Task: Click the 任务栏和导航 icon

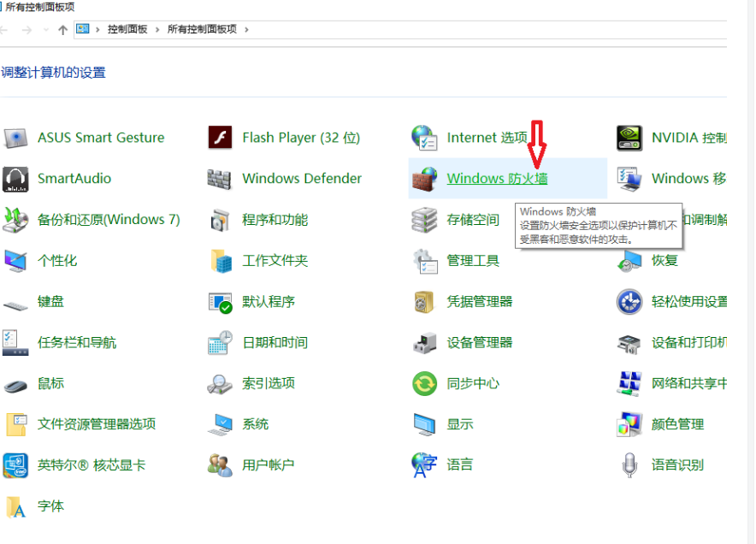Action: (x=15, y=343)
